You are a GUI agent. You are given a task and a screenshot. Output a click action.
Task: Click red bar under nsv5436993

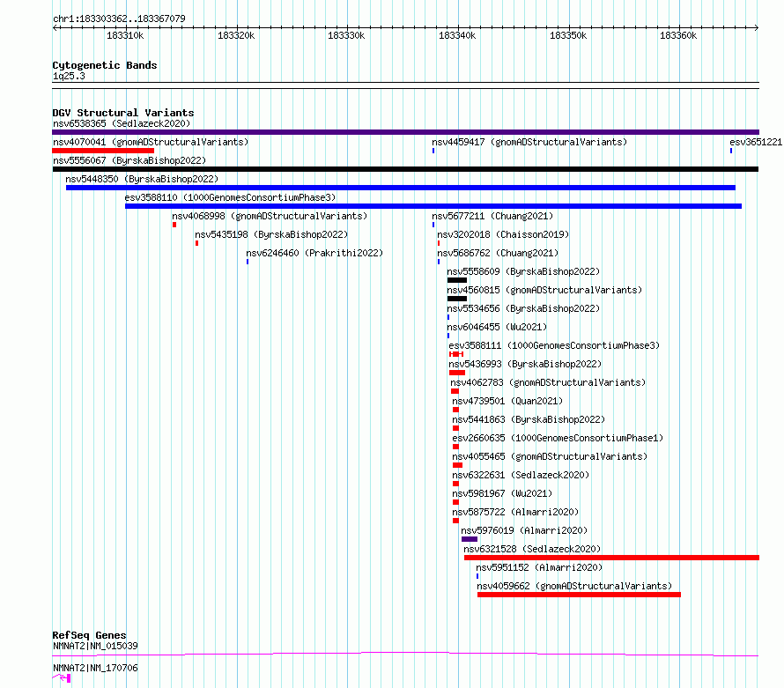[457, 373]
